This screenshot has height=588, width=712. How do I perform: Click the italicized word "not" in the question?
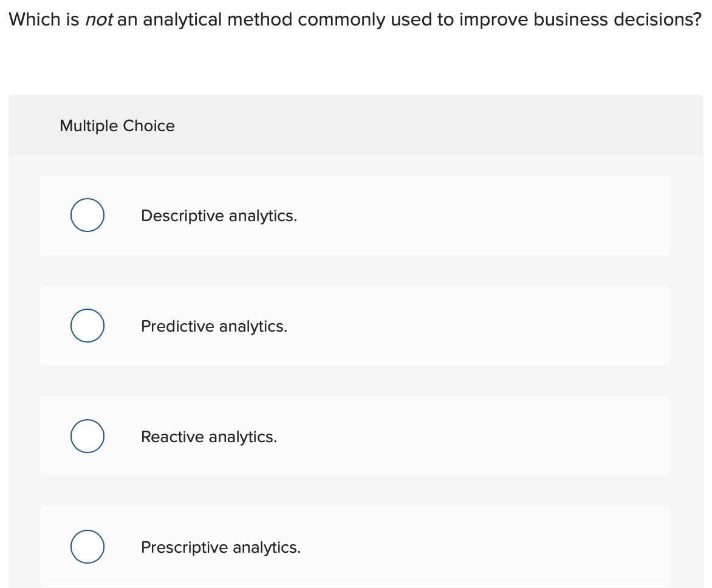(100, 19)
